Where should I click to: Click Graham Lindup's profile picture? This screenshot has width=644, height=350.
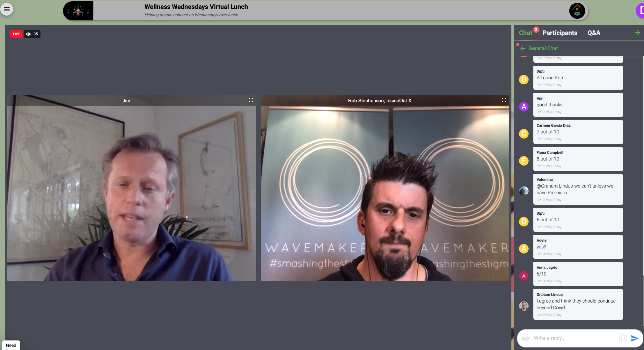(524, 306)
